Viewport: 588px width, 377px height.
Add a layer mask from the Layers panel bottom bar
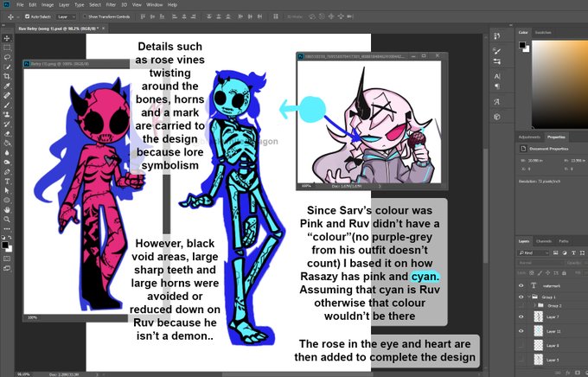pyautogui.click(x=578, y=373)
